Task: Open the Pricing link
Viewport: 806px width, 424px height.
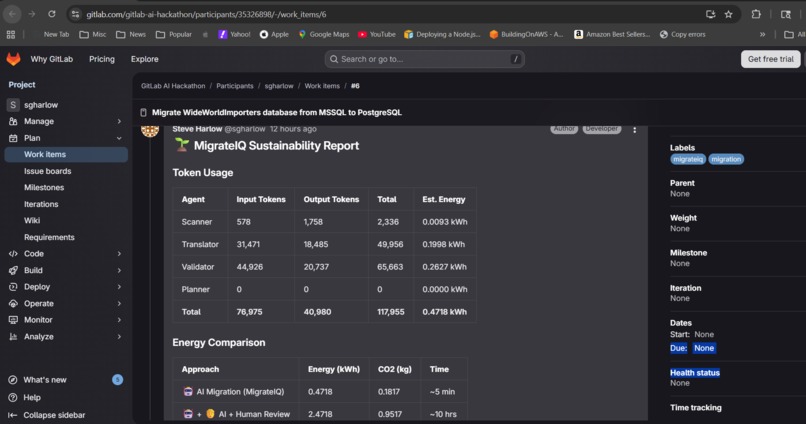Action: tap(102, 59)
